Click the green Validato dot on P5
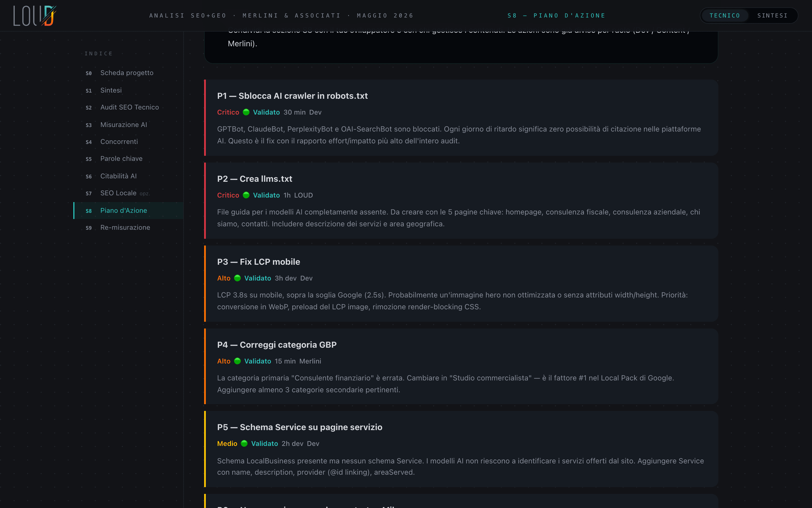Screen dimensions: 812x508 click(244, 443)
